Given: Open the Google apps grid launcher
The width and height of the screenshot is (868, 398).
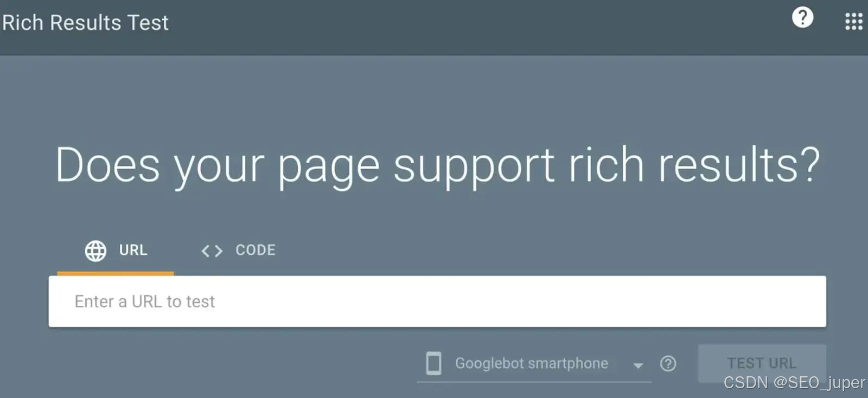Looking at the screenshot, I should pos(853,22).
